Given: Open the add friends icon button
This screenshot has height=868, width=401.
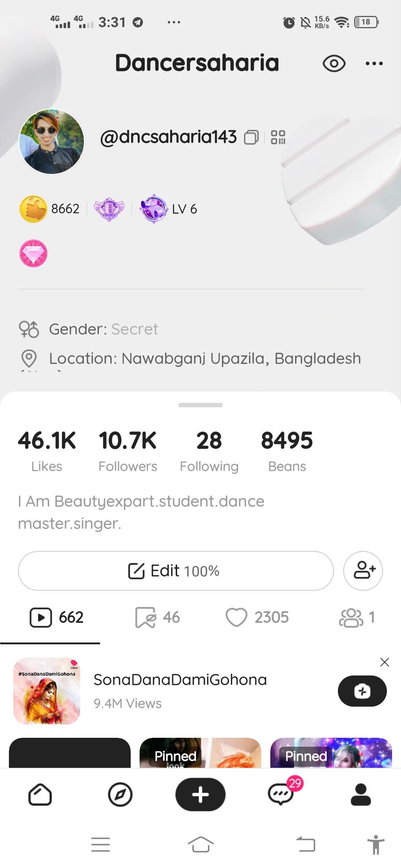Looking at the screenshot, I should tap(363, 571).
